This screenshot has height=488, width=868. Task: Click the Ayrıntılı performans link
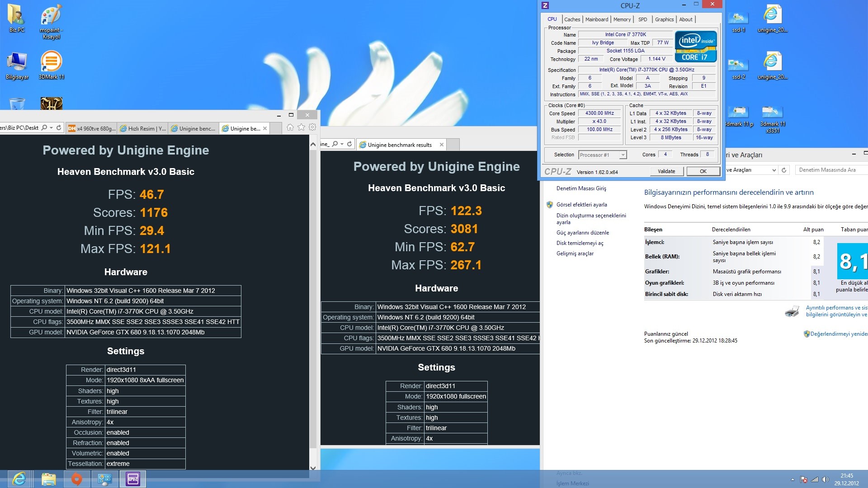click(x=837, y=311)
